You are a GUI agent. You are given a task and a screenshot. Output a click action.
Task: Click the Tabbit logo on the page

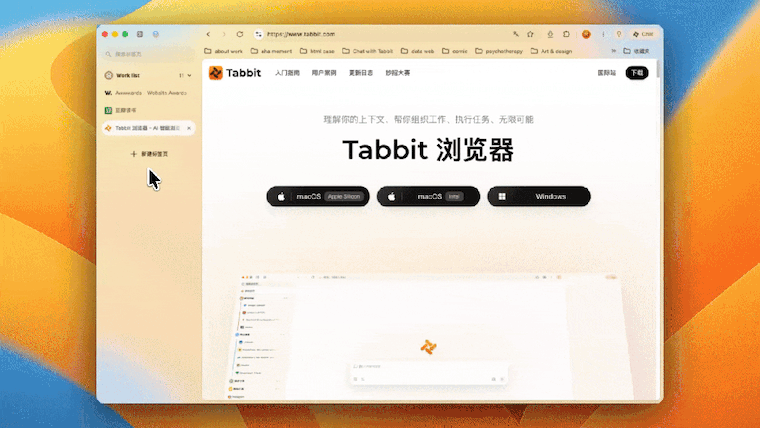[x=235, y=73]
